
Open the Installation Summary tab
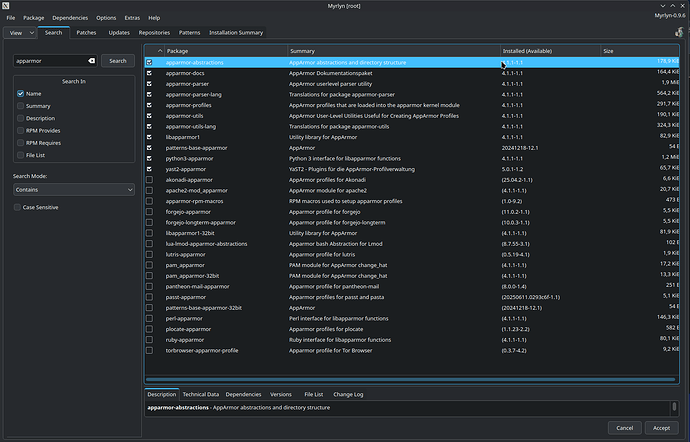click(x=236, y=33)
